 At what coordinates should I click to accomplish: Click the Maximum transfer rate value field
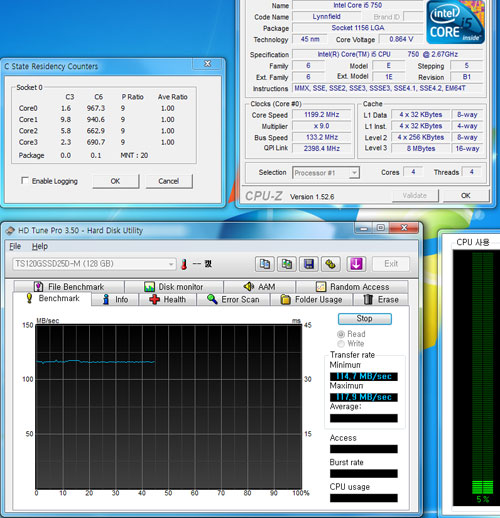coord(364,397)
